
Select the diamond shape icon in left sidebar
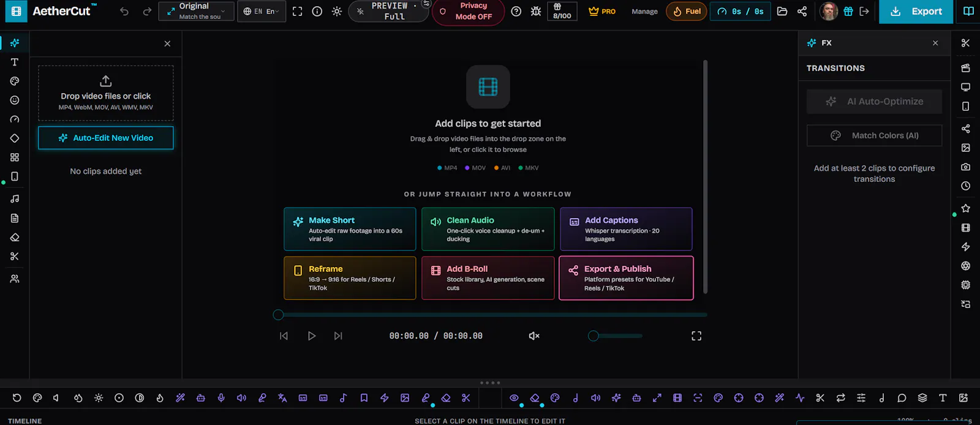15,138
